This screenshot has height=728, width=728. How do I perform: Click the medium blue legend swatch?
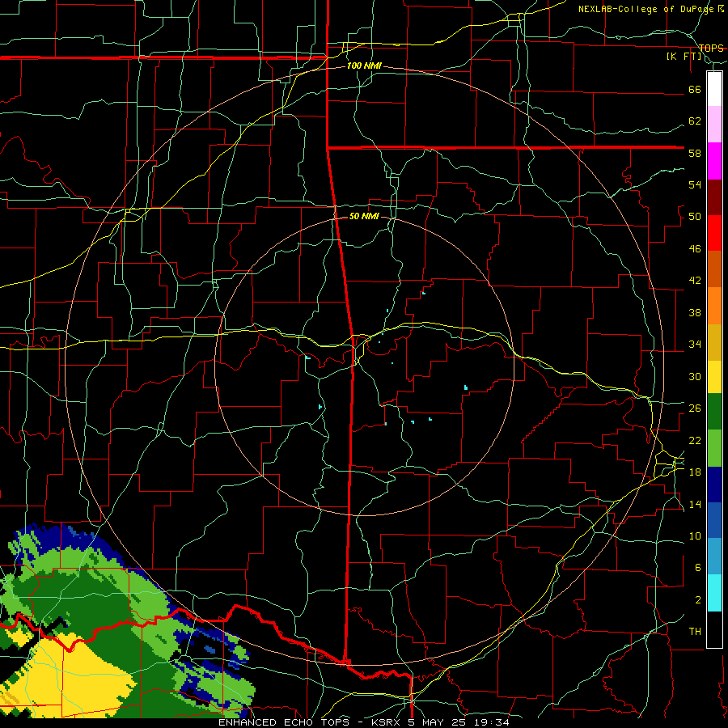[x=714, y=521]
